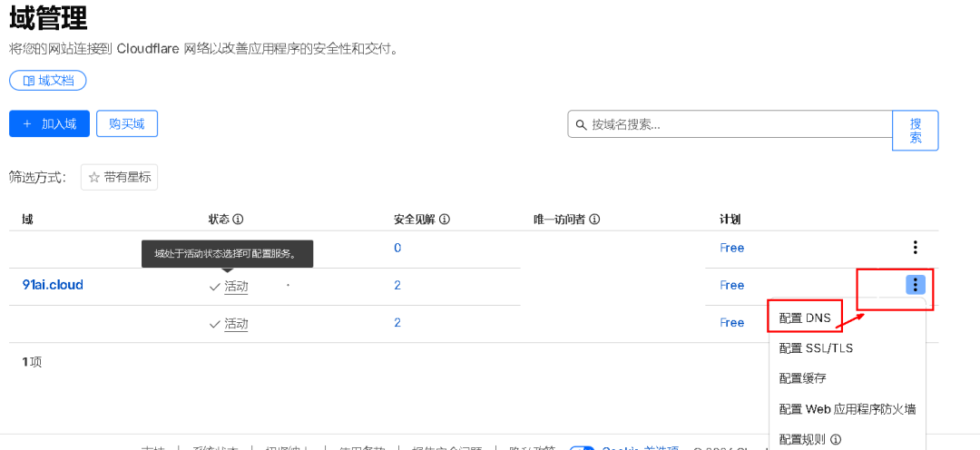
Task: Click the 状态 column header text
Action: pos(219,220)
